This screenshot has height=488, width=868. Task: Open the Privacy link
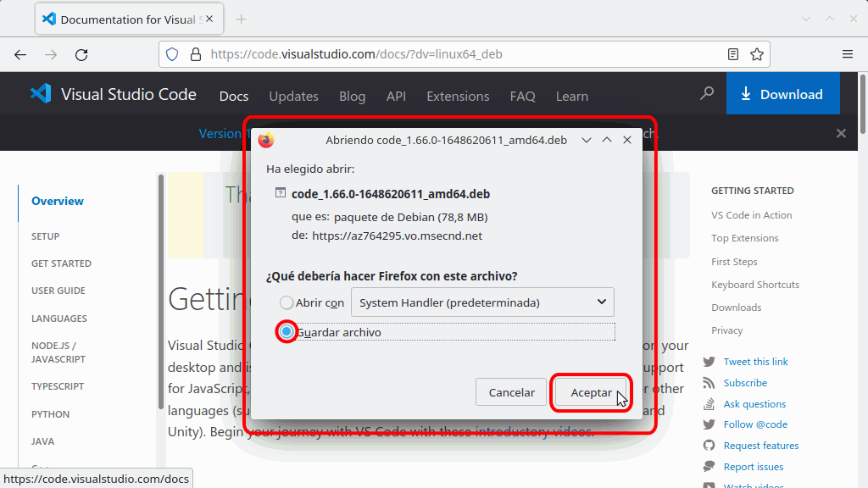(726, 330)
